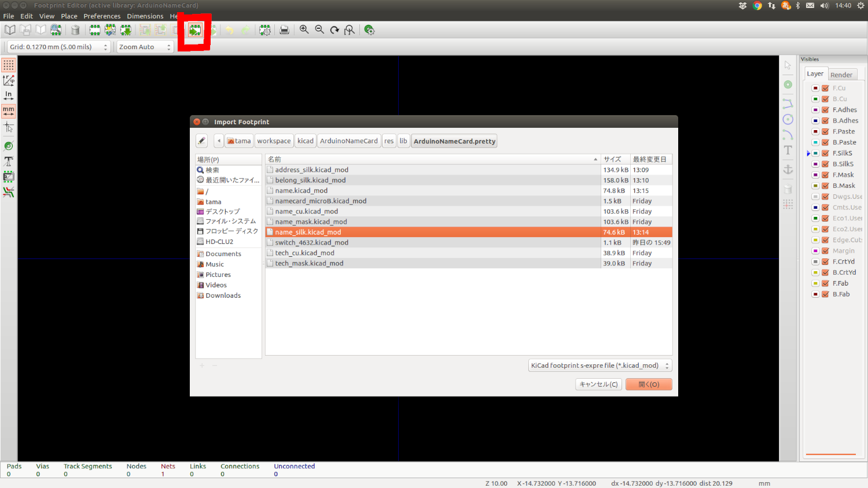Viewport: 868px width, 488px height.
Task: Click B.Paste layer color swatch
Action: coord(815,142)
